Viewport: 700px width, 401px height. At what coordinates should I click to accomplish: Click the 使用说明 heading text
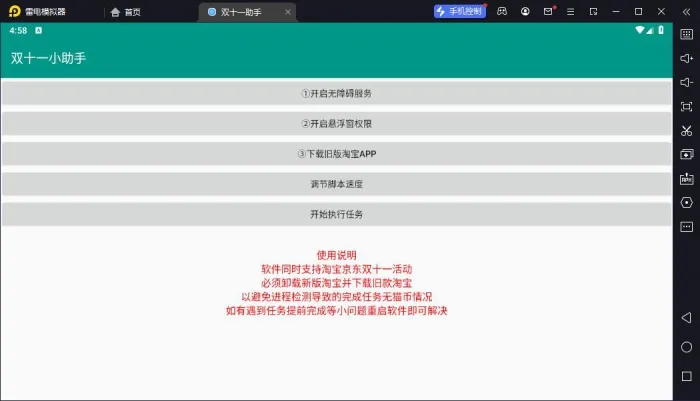[336, 255]
